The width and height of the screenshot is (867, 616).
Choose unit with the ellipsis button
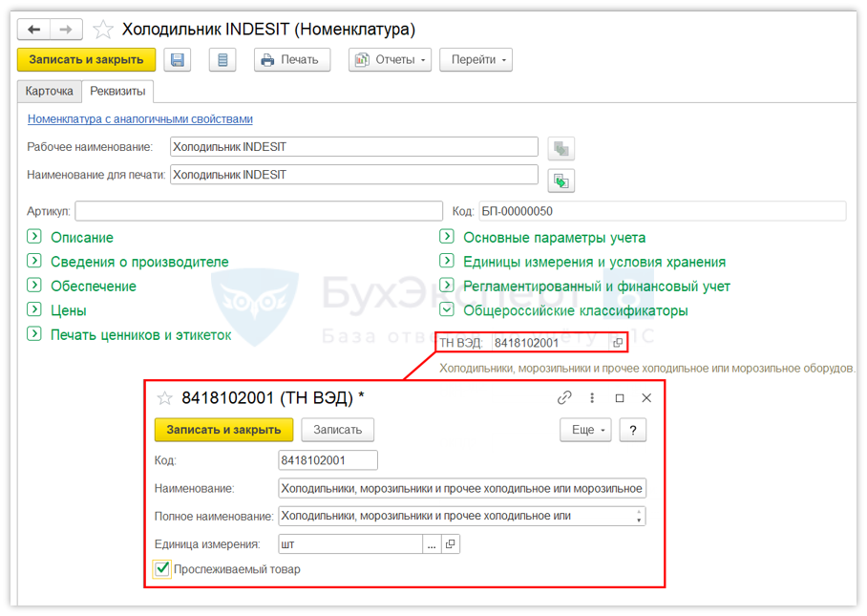[432, 544]
